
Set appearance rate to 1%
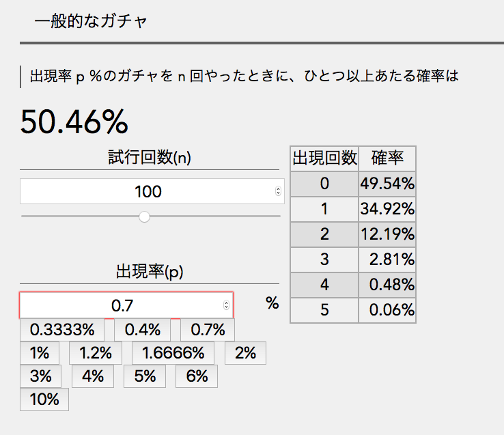tap(40, 353)
